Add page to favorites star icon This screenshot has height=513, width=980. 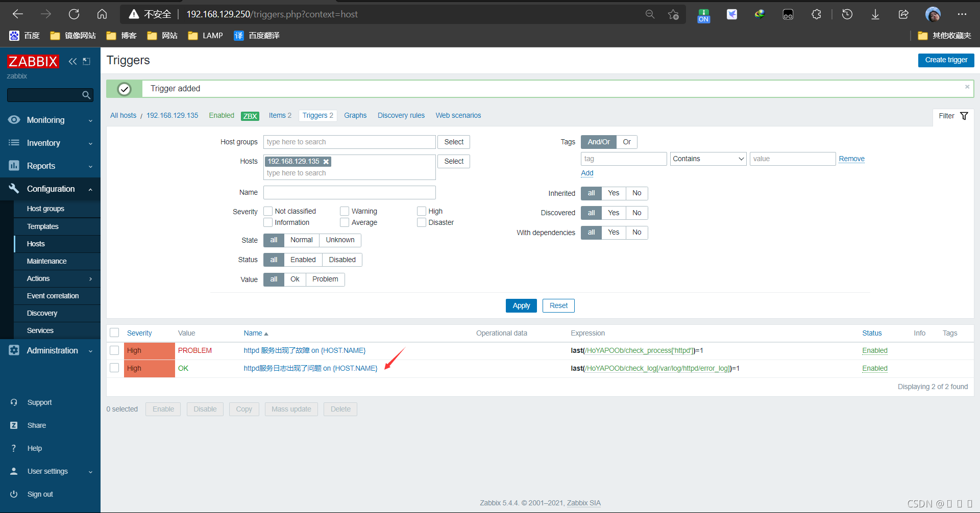[673, 14]
